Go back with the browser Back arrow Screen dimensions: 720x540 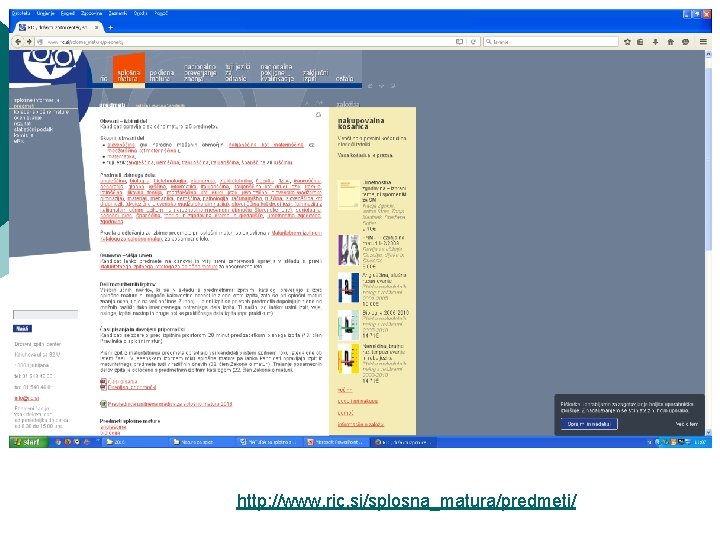click(18, 41)
